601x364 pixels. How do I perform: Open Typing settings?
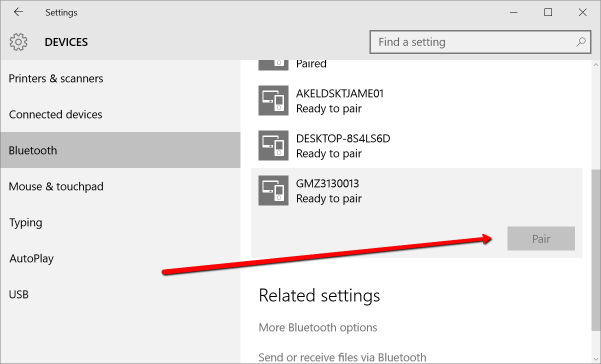point(25,222)
